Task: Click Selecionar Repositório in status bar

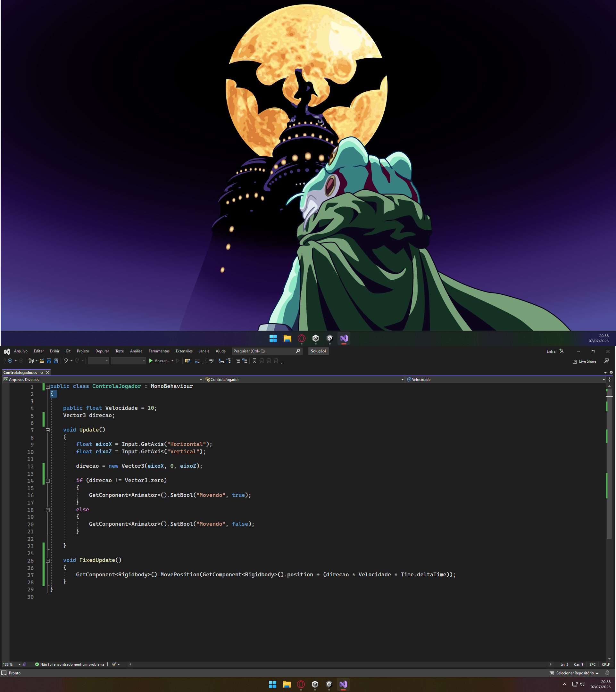Action: (575, 673)
